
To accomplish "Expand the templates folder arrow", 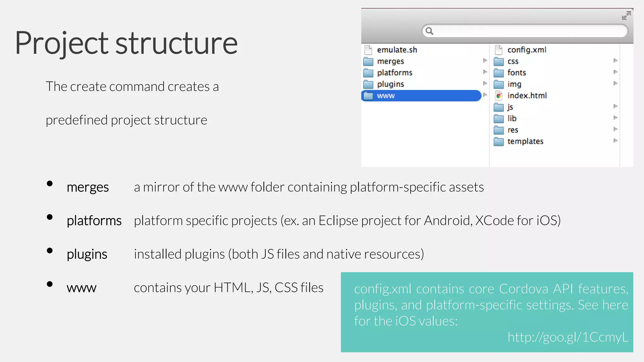I will (616, 140).
